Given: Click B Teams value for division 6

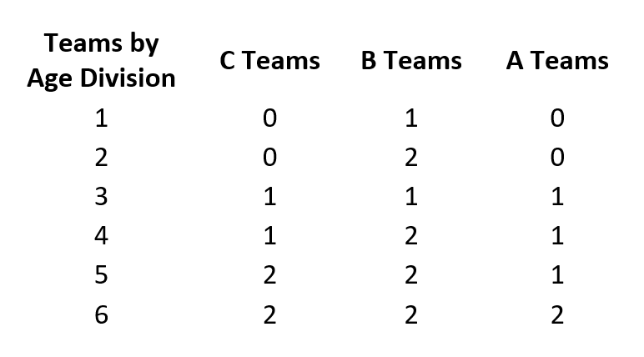Looking at the screenshot, I should point(411,314).
